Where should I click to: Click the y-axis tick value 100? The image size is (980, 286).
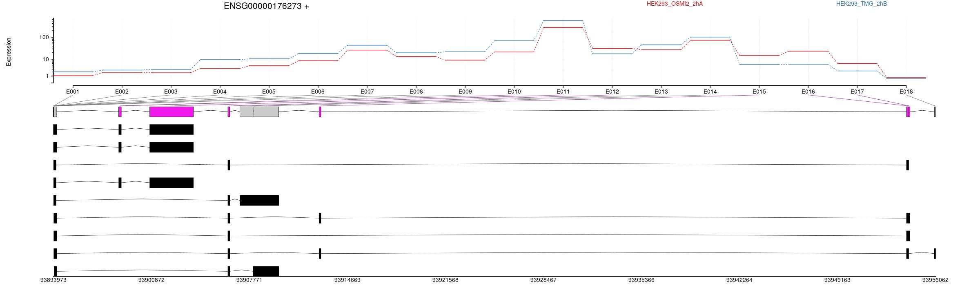pos(44,37)
